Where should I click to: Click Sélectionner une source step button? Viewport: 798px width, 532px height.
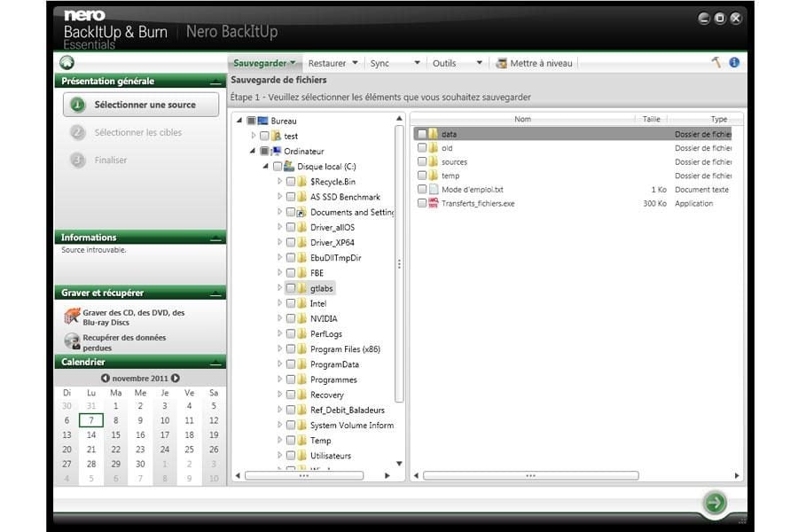click(x=141, y=105)
